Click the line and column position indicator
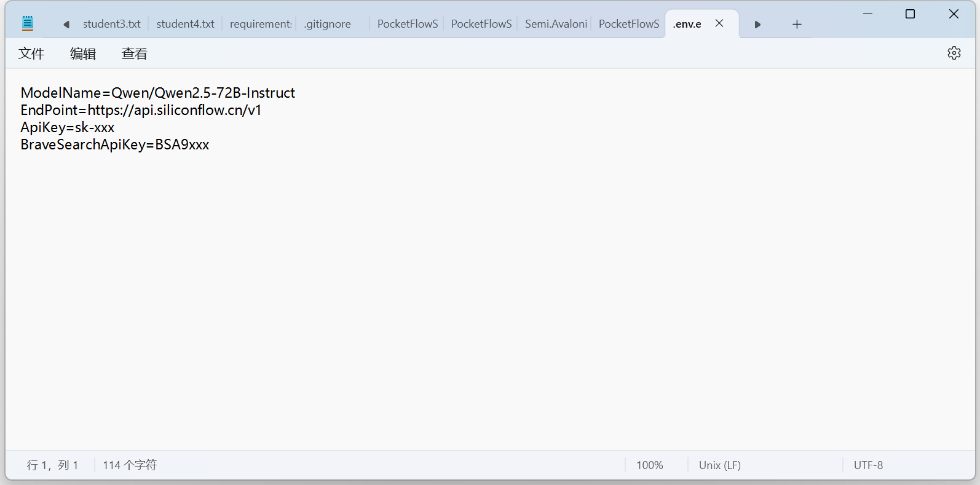Screen dimensions: 980x485 52,465
